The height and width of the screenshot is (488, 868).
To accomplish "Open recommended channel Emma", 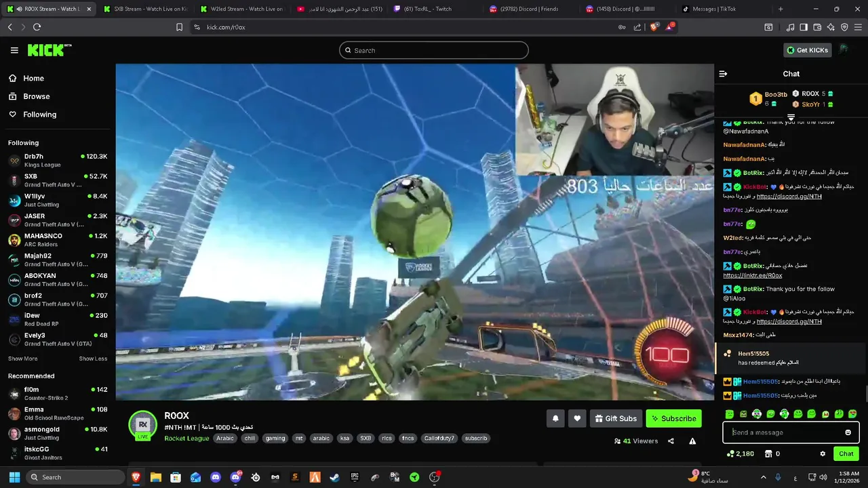I will pos(58,413).
